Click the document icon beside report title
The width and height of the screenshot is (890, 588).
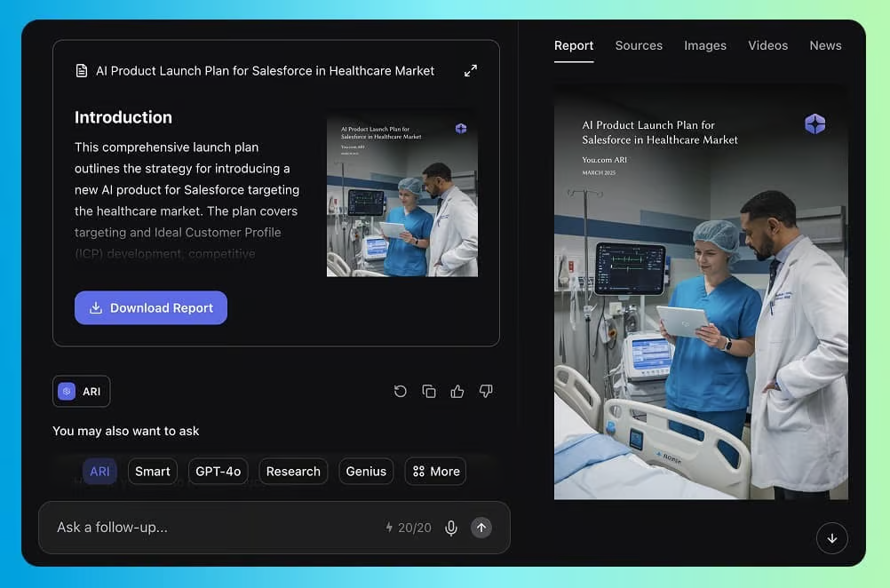(82, 71)
